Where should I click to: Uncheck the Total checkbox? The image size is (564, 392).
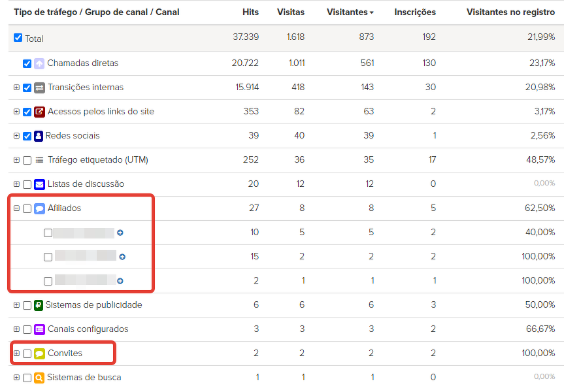pyautogui.click(x=18, y=38)
